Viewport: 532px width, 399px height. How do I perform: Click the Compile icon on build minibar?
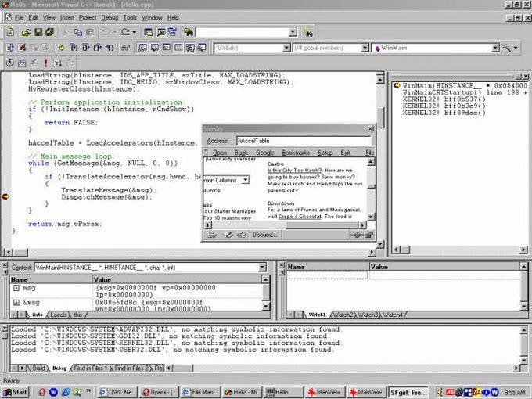point(10,63)
